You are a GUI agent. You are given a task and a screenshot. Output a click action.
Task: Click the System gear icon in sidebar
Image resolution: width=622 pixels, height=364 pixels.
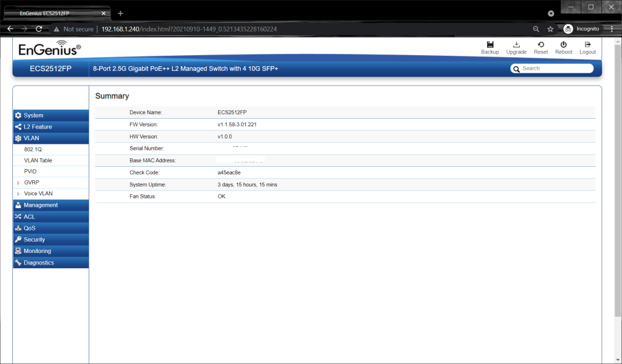pyautogui.click(x=18, y=115)
